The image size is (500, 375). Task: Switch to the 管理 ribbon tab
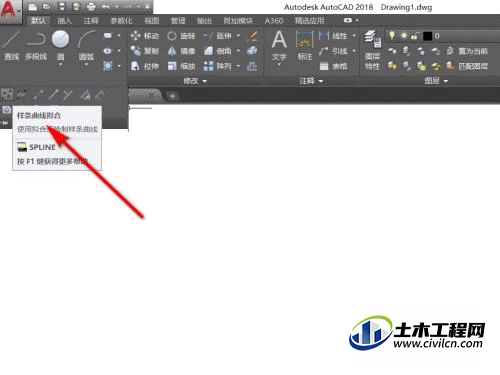pyautogui.click(x=178, y=21)
